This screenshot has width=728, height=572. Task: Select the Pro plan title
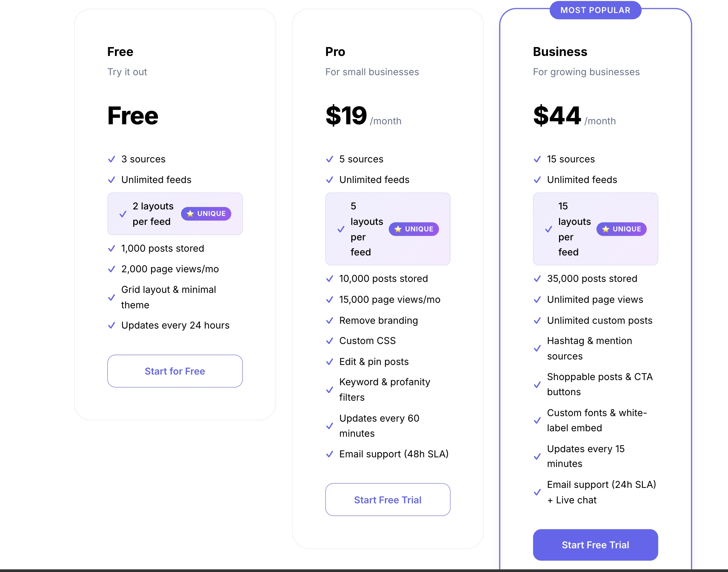point(335,52)
